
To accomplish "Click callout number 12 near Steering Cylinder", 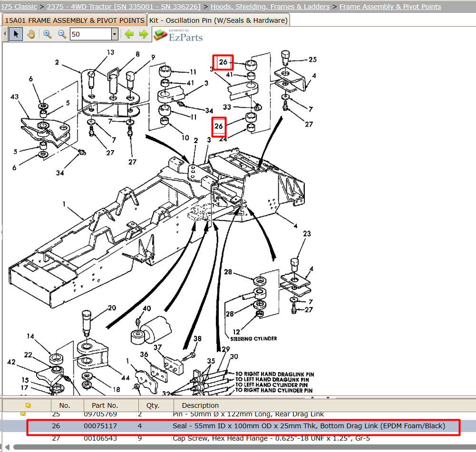I will (236, 332).
